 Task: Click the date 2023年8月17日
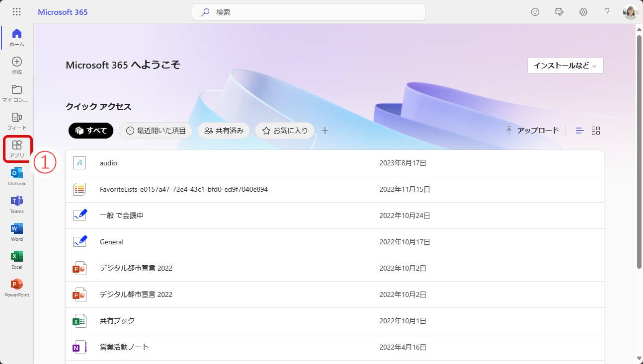point(403,163)
